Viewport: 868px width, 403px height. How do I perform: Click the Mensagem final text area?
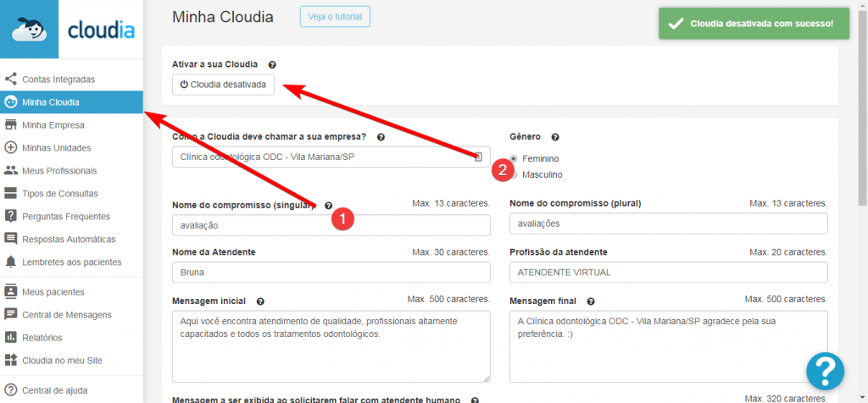click(x=669, y=346)
